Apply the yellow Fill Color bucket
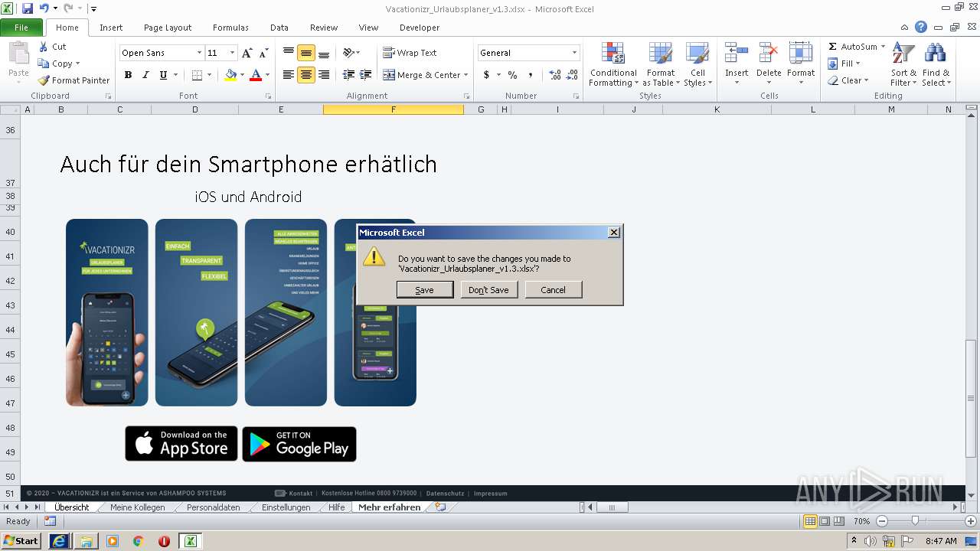980x551 pixels. [x=230, y=75]
